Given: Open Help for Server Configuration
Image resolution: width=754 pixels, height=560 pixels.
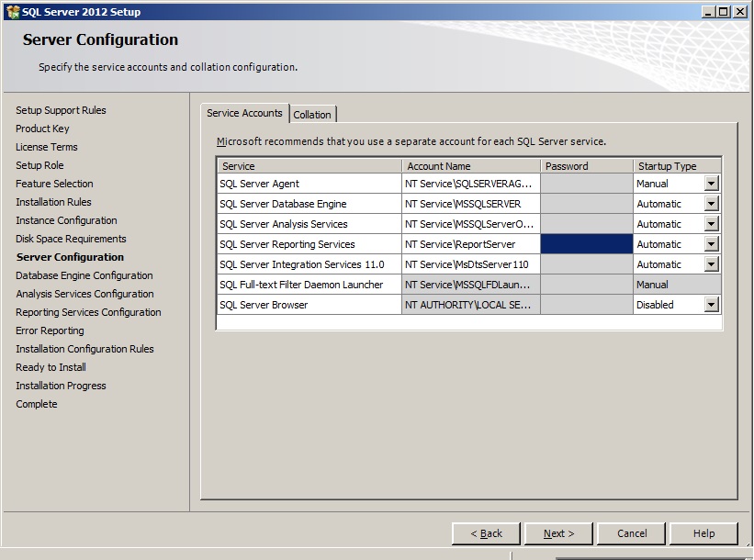Looking at the screenshot, I should 703,533.
